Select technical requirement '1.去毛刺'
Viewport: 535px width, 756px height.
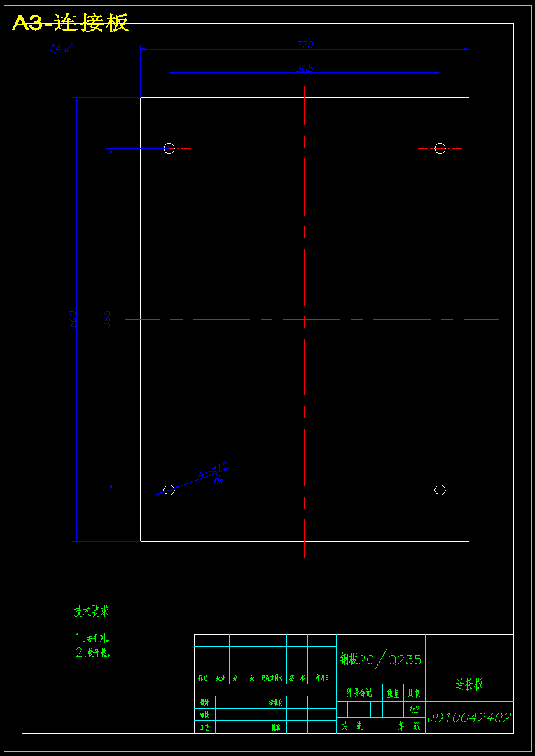point(93,638)
